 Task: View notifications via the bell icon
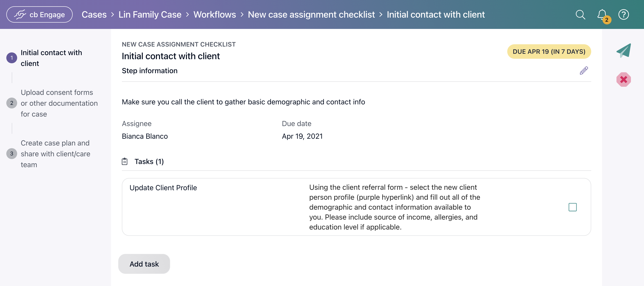pos(602,14)
